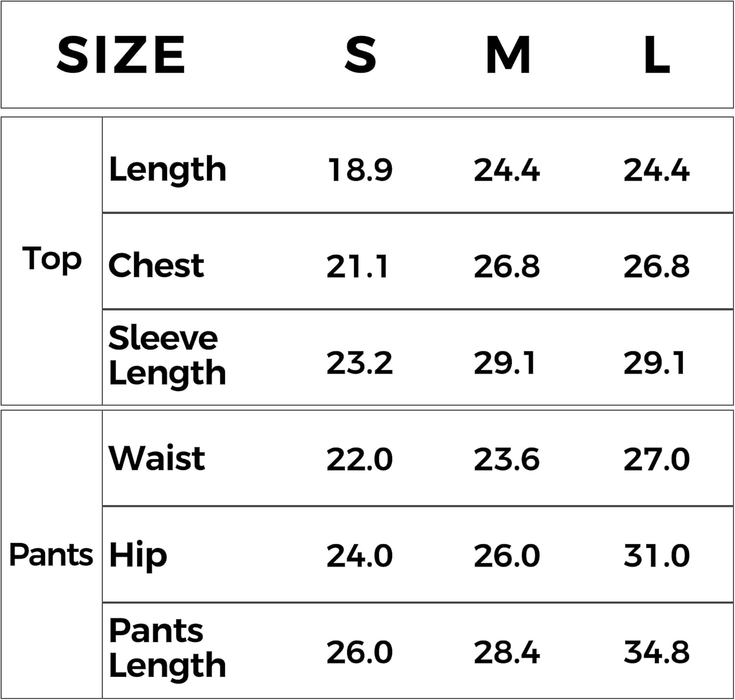Select the 23.6 waist value
The width and height of the screenshot is (735, 700).
click(507, 459)
